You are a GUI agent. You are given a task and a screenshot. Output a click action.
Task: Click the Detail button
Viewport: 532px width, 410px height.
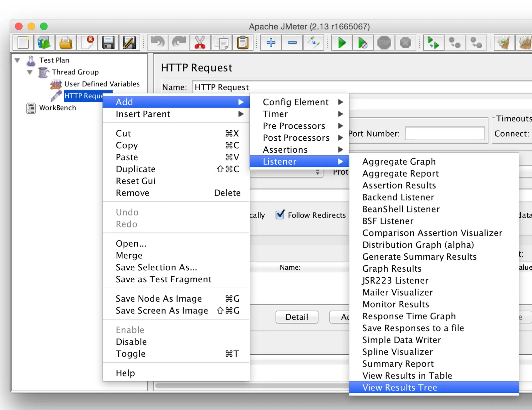pos(297,317)
